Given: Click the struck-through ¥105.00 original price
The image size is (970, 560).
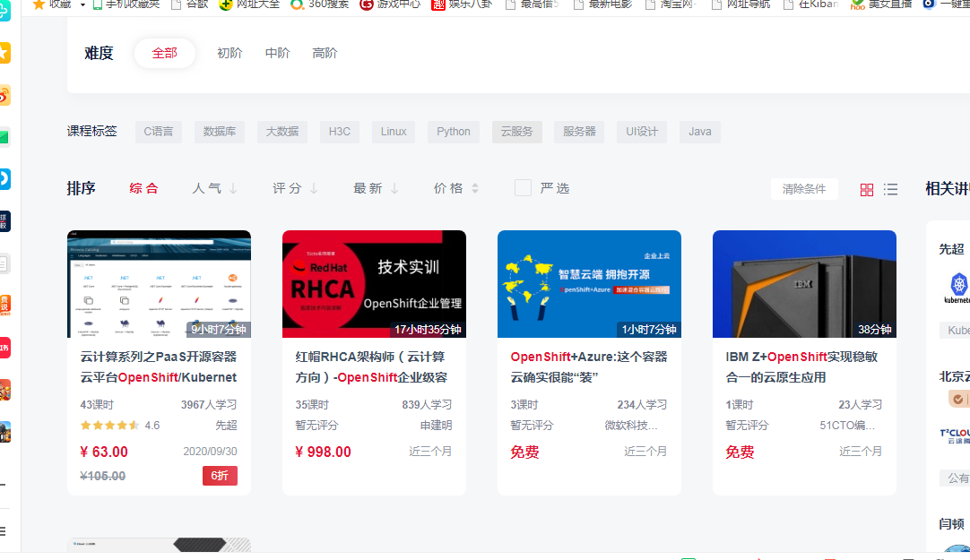Looking at the screenshot, I should pyautogui.click(x=103, y=476).
